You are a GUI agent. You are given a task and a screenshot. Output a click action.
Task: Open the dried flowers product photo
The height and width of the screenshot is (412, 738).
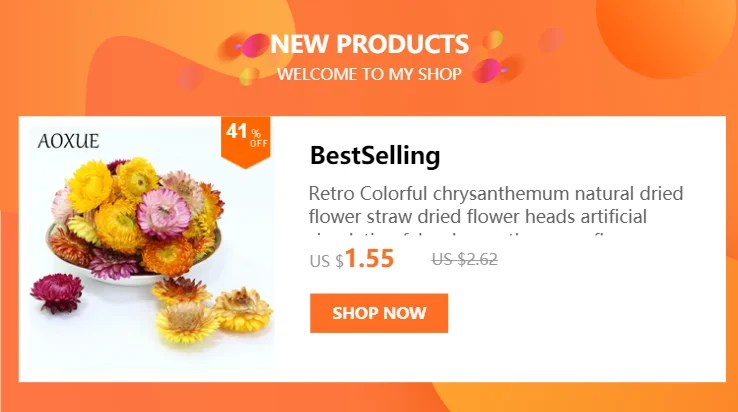coord(151,249)
